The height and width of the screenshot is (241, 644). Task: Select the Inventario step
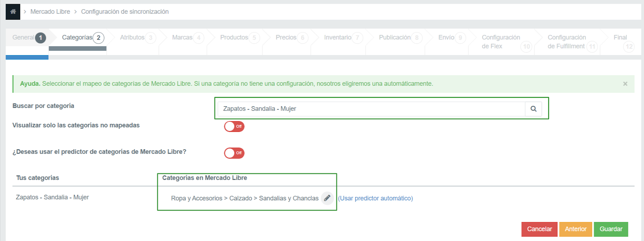point(343,37)
